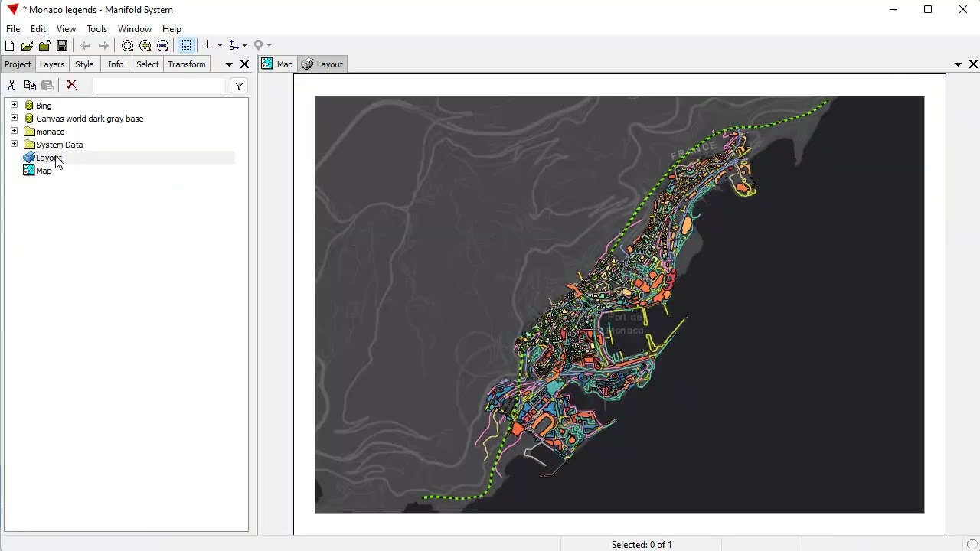Click the Monaco map frame in layout
Viewport: 980px width, 551px height.
[619, 305]
